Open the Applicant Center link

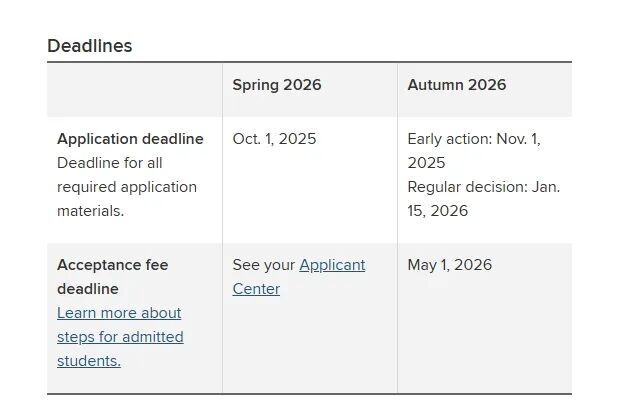pyautogui.click(x=299, y=277)
